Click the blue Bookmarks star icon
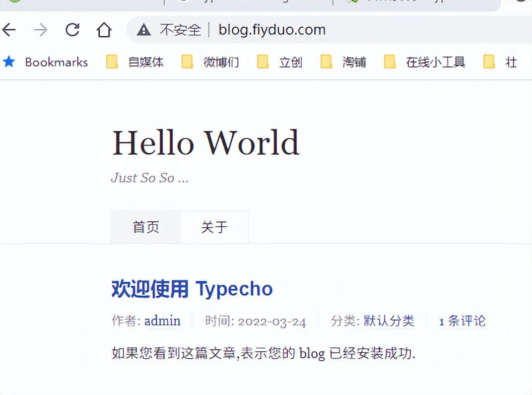 coord(9,62)
